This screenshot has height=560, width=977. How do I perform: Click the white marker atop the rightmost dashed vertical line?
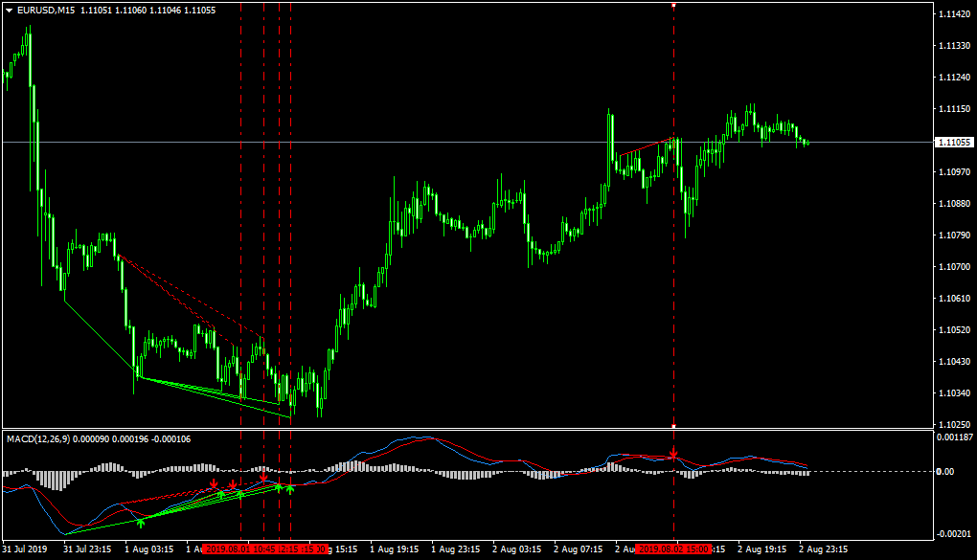tap(673, 5)
